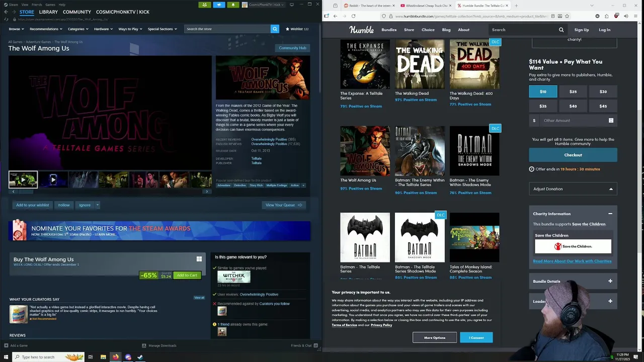The height and width of the screenshot is (362, 644).
Task: Click Firefox reload button
Action: [x=353, y=16]
